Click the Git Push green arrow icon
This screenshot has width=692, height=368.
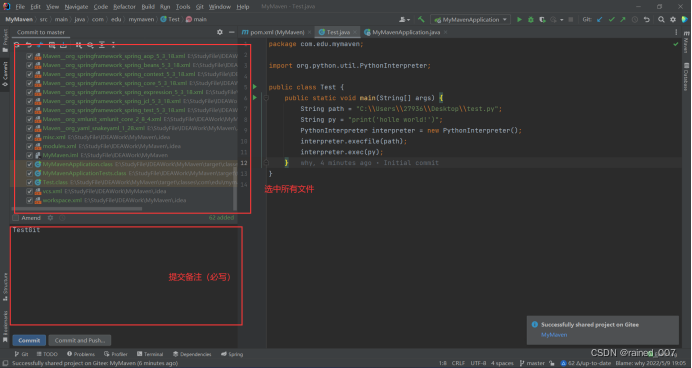[623, 19]
